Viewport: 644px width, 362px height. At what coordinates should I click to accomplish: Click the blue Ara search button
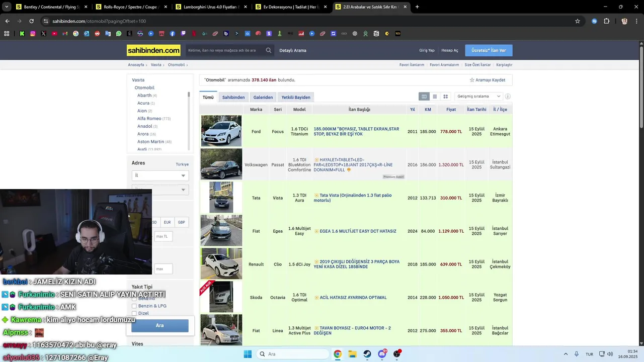coord(160,325)
